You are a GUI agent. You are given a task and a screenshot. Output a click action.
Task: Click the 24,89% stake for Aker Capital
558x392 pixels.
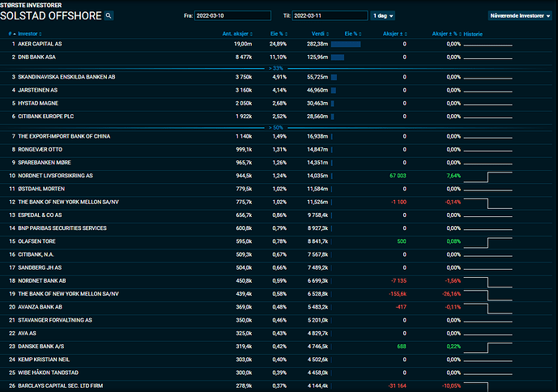pos(278,44)
